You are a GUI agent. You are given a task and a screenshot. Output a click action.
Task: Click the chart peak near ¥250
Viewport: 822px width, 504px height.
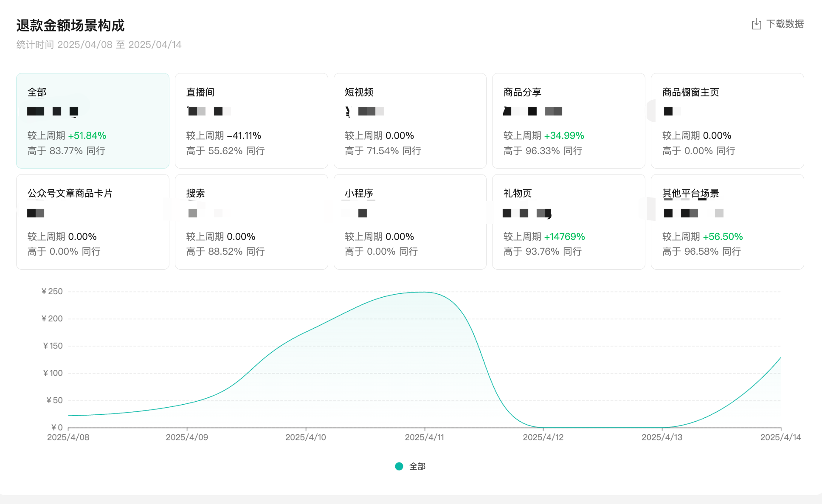click(423, 292)
